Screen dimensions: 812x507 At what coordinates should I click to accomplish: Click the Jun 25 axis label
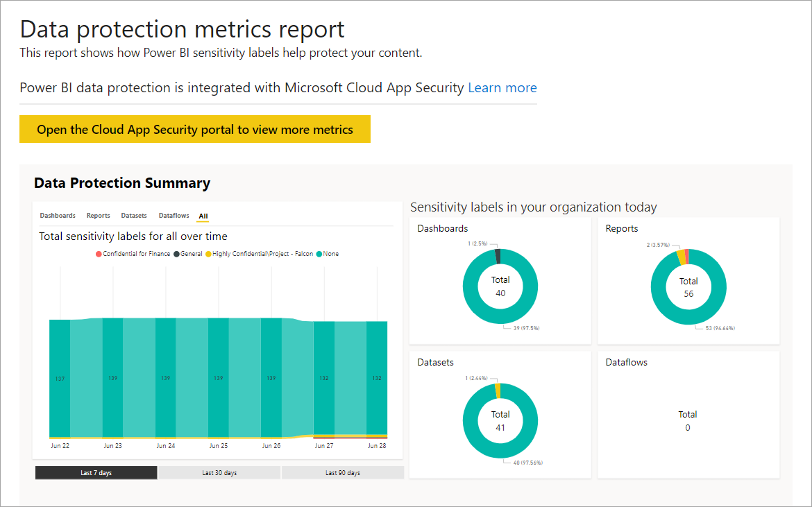point(219,445)
